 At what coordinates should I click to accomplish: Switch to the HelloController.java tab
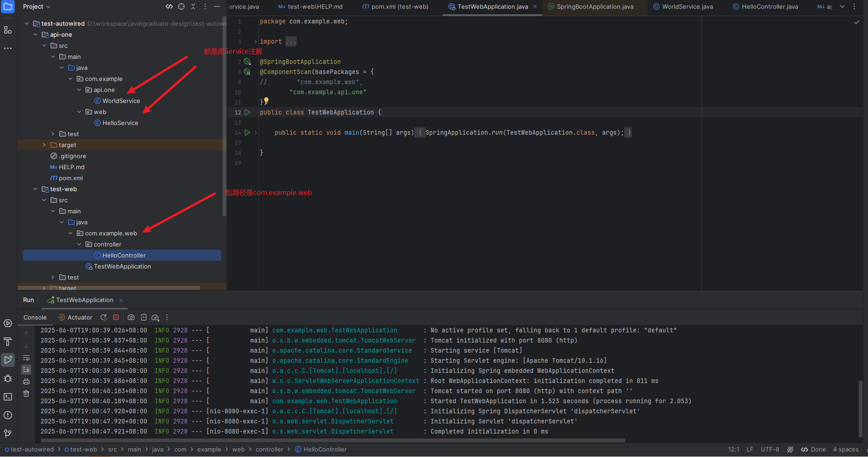coord(765,6)
